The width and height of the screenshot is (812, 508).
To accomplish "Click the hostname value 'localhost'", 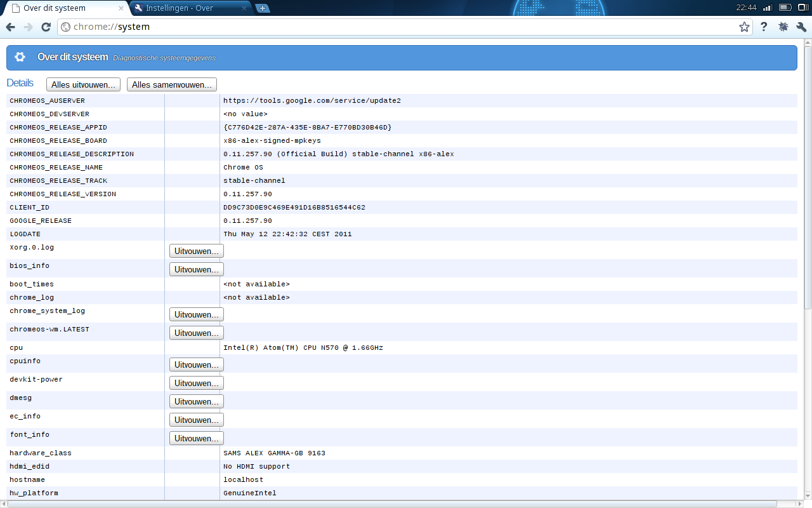I will pos(243,479).
